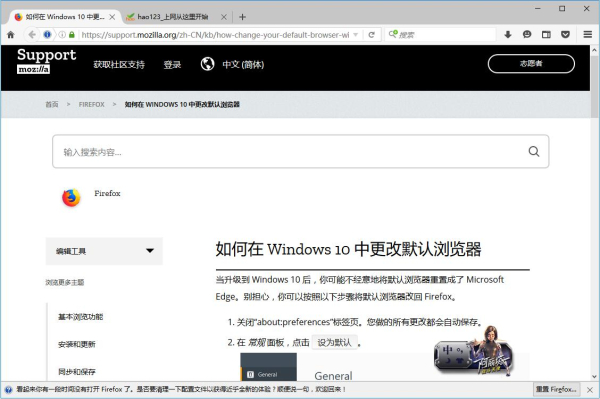Open the URL bar history dropdown arrow
The image size is (600, 399).
(355, 35)
